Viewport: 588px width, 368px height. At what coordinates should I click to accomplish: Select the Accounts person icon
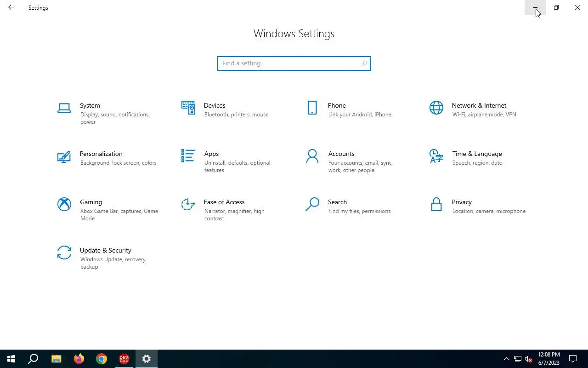coord(312,156)
